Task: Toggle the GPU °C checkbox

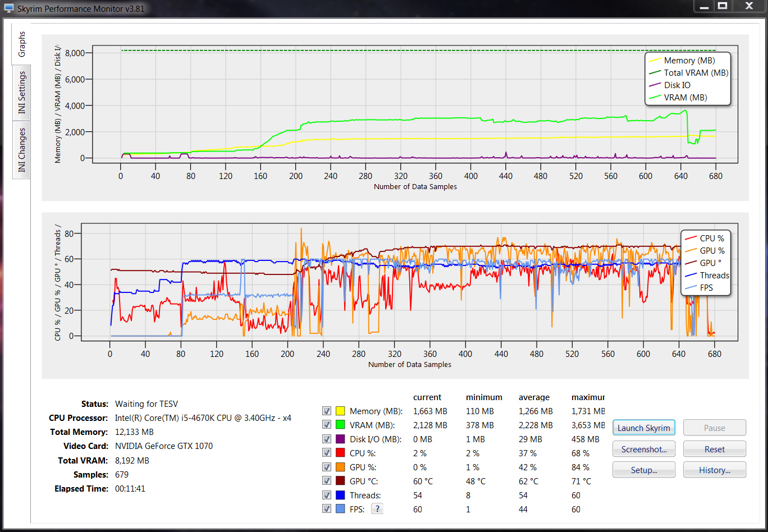Action: pyautogui.click(x=327, y=481)
